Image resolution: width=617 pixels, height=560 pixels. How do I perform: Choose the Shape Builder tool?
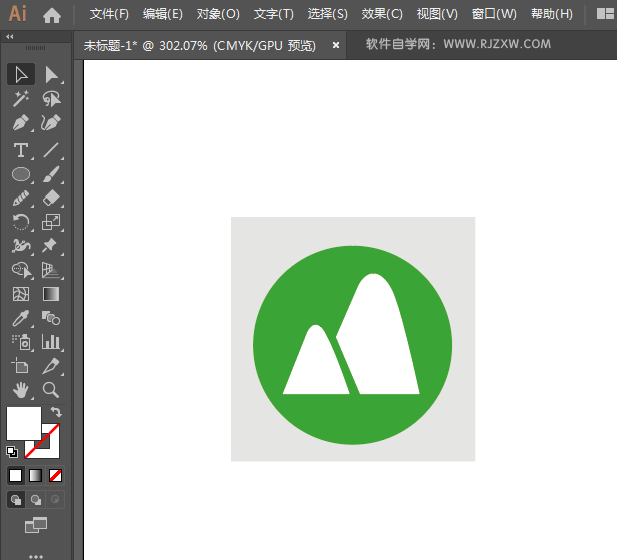click(21, 270)
